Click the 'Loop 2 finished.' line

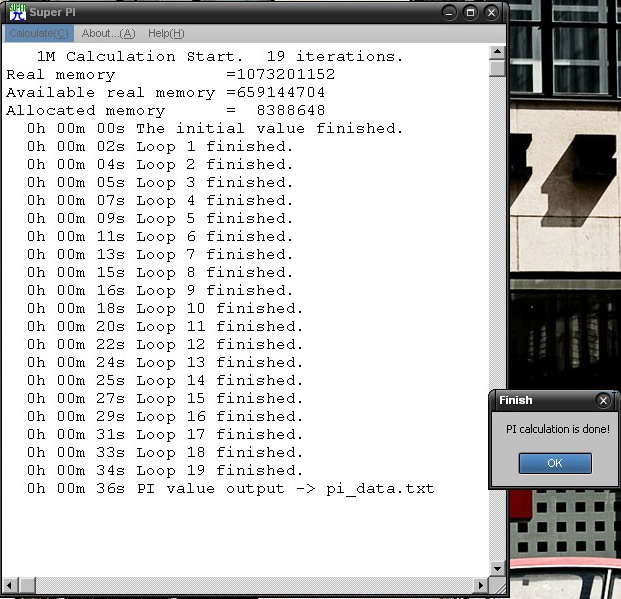(x=160, y=164)
